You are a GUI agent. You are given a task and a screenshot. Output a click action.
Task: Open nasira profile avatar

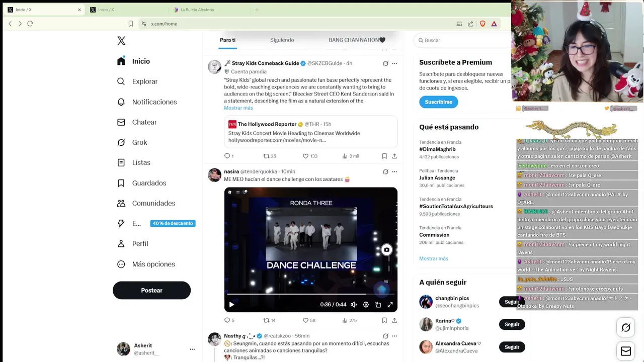click(215, 175)
